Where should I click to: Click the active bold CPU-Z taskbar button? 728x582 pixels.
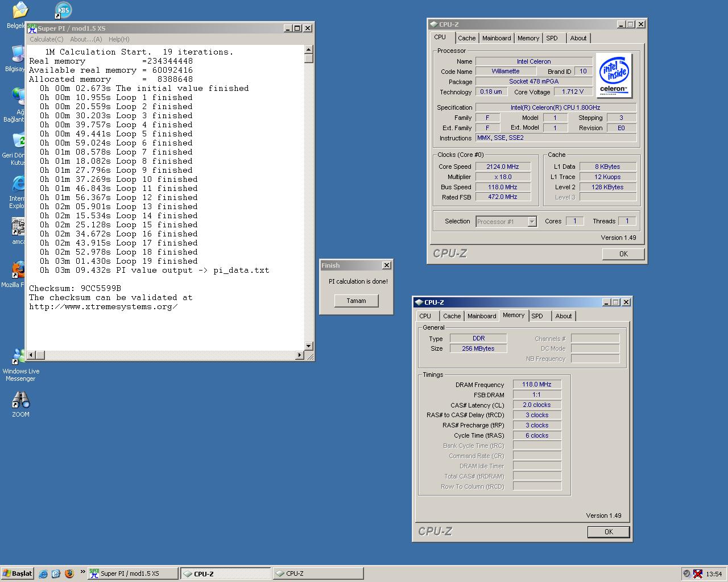[225, 573]
